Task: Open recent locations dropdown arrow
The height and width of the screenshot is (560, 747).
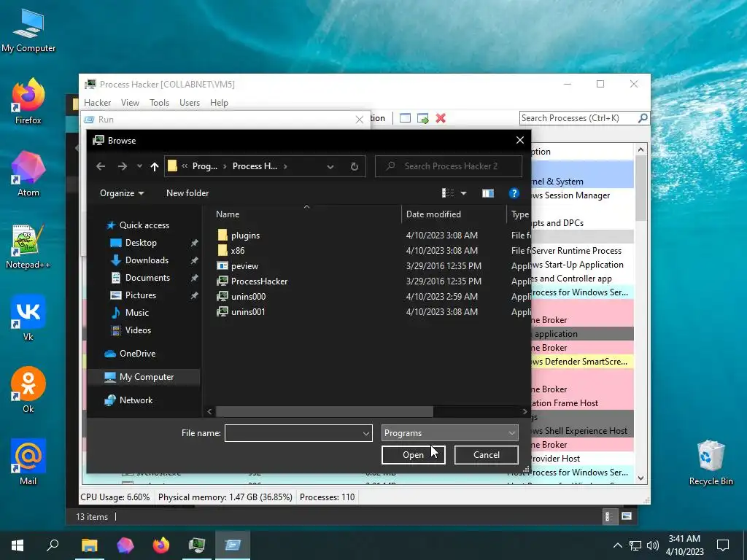Action: pyautogui.click(x=139, y=166)
